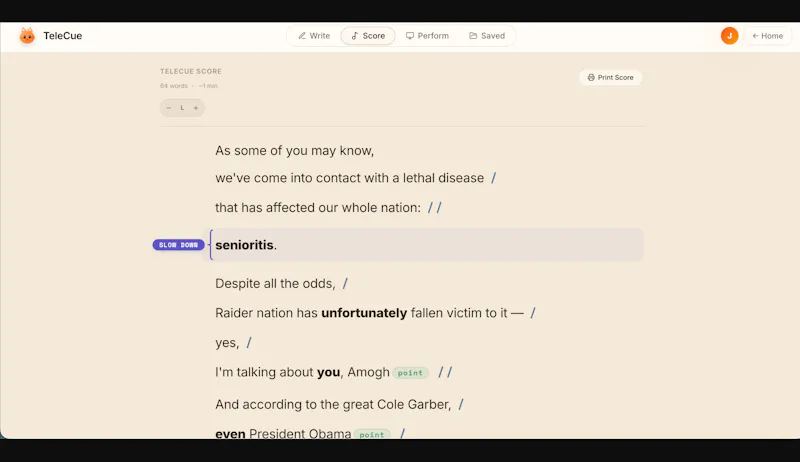Image resolution: width=800 pixels, height=462 pixels.
Task: Select the Score tab
Action: click(x=368, y=36)
